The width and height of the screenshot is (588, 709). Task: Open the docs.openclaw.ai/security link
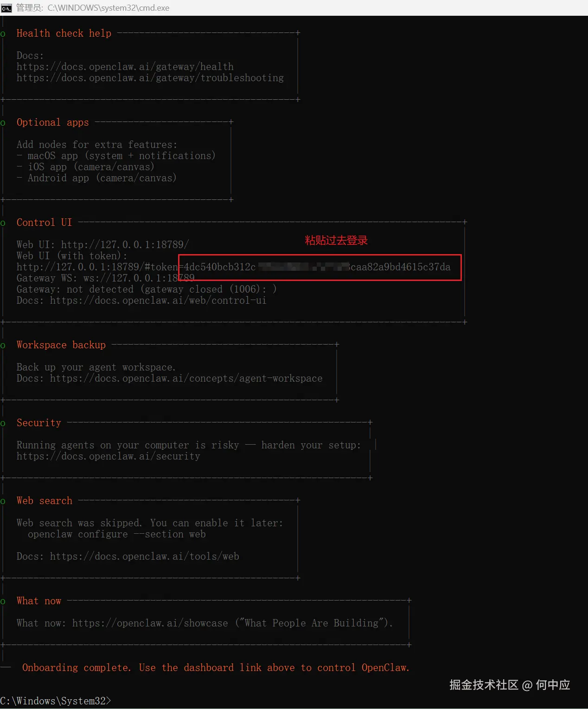coord(109,456)
